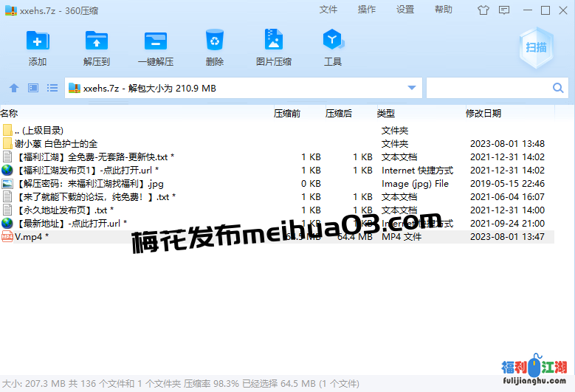
Task: Go up one level with the up arrow
Action: (14, 88)
